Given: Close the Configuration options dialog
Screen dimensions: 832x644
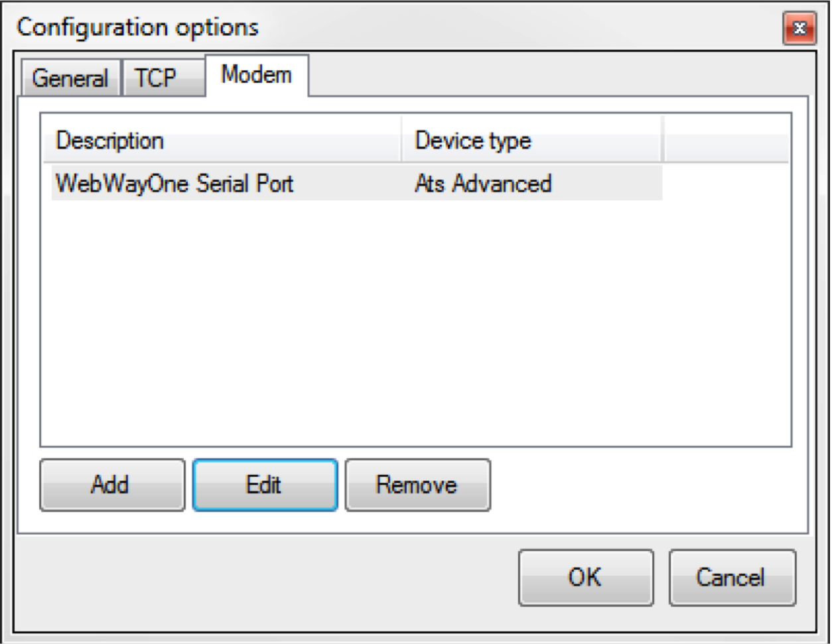Looking at the screenshot, I should (x=799, y=29).
